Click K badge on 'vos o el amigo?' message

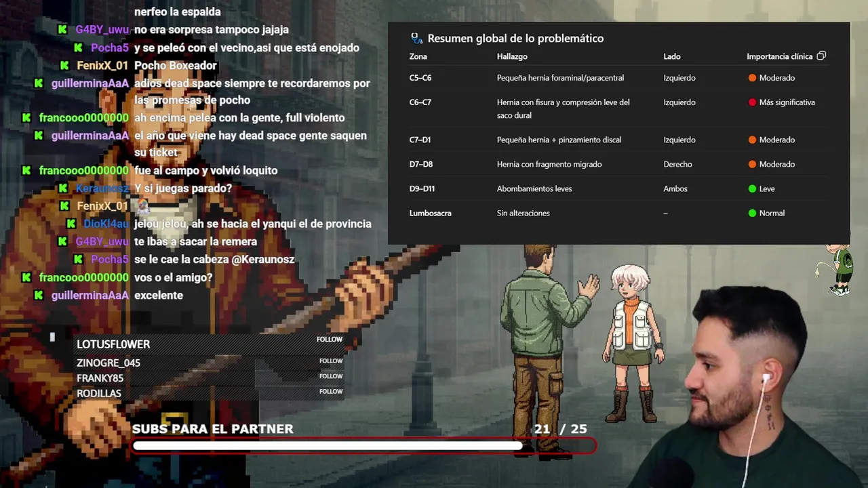tap(26, 277)
